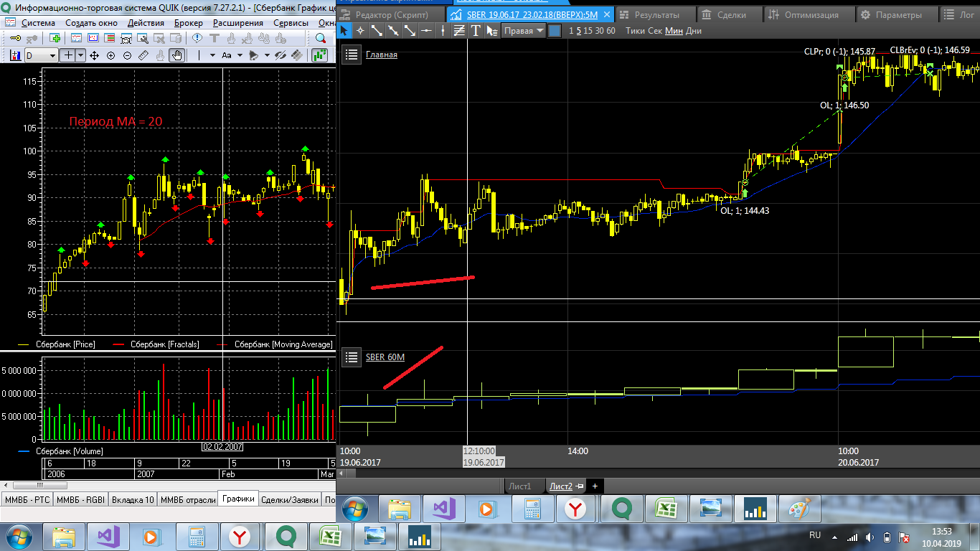Open the Система menu
The image size is (980, 551).
point(38,23)
